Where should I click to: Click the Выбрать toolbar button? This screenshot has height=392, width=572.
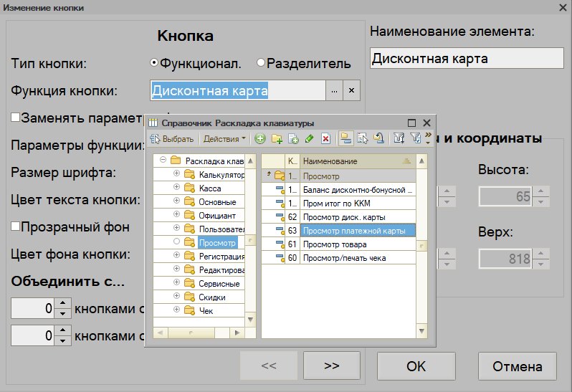[172, 139]
